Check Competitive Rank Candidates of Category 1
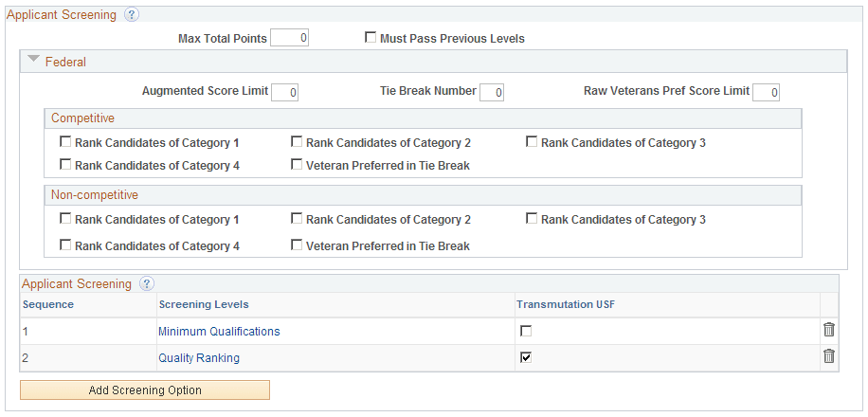Viewport: 868px width, 417px height. click(x=65, y=142)
